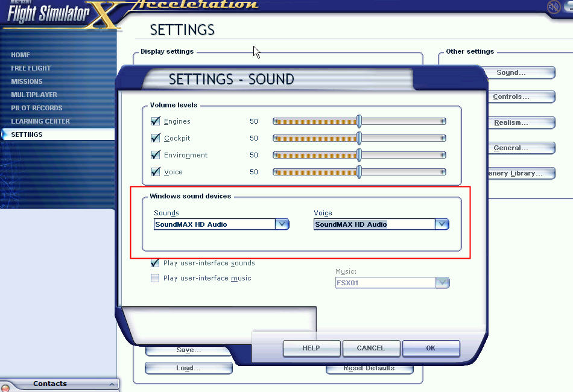
Task: Open the Music FSX01 dropdown
Action: [x=443, y=282]
